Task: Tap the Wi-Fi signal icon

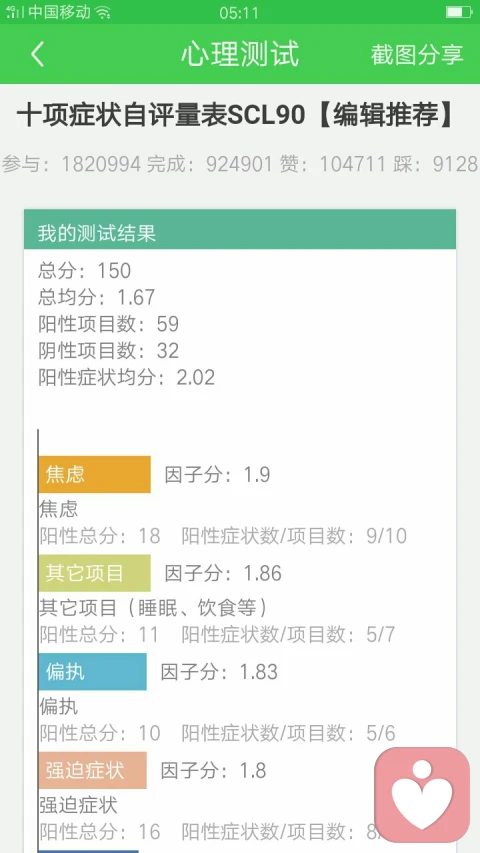Action: coord(102,13)
